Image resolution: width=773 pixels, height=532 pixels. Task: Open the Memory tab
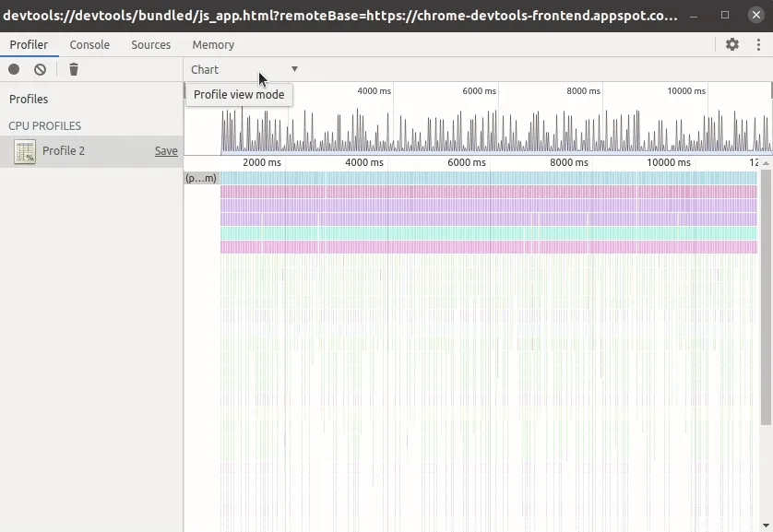[x=213, y=44]
